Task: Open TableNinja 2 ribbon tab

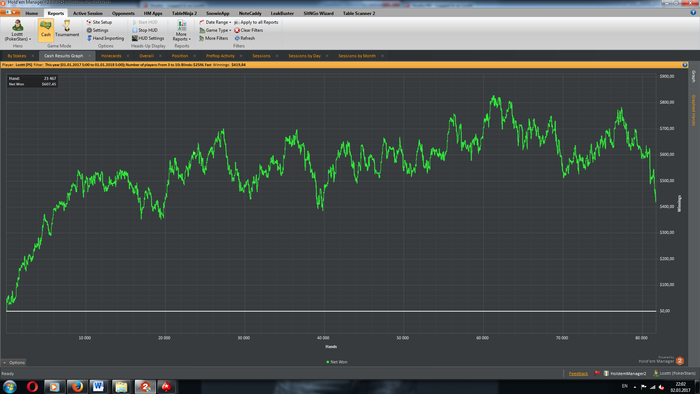Action: point(184,13)
